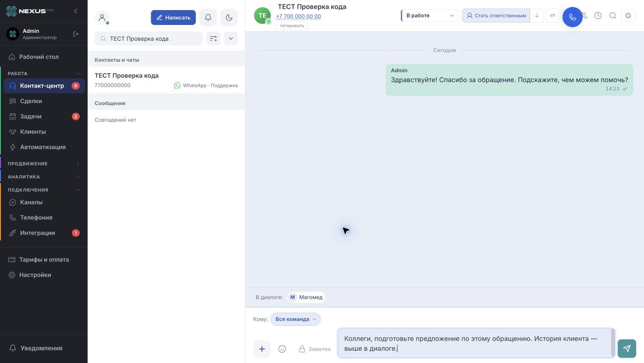Navigate to Автоматизация
Viewport: 644px width, 363px height.
44,147
